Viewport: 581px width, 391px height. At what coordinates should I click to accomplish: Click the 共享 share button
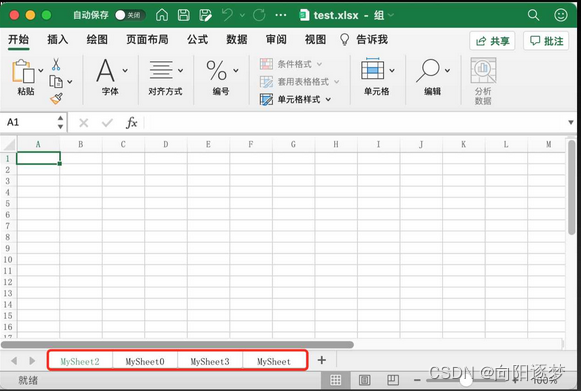click(x=492, y=41)
